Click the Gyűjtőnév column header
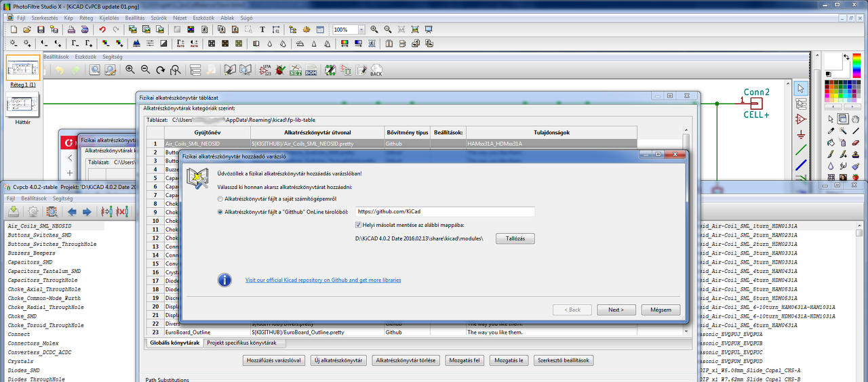The height and width of the screenshot is (382, 868). tap(206, 132)
